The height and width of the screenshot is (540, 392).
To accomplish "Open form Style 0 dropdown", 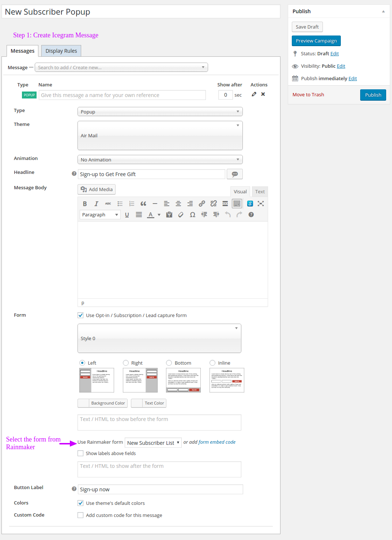I will tap(159, 338).
